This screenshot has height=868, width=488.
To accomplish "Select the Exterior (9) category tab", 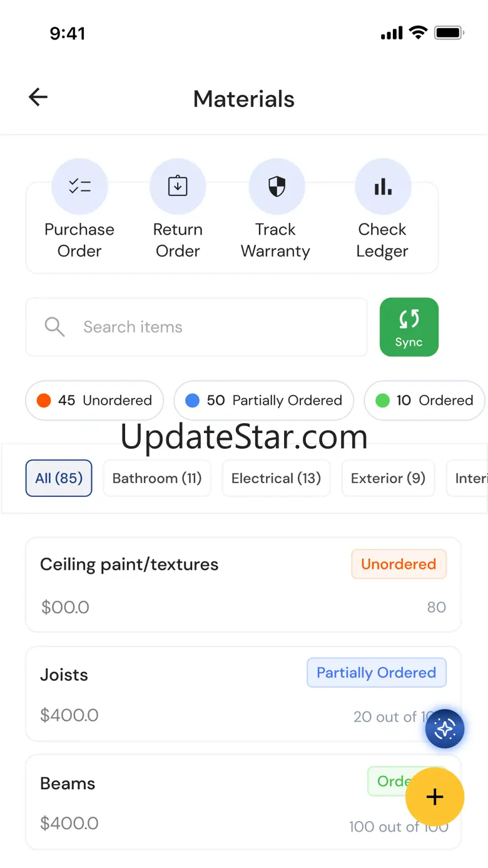I will click(x=388, y=478).
